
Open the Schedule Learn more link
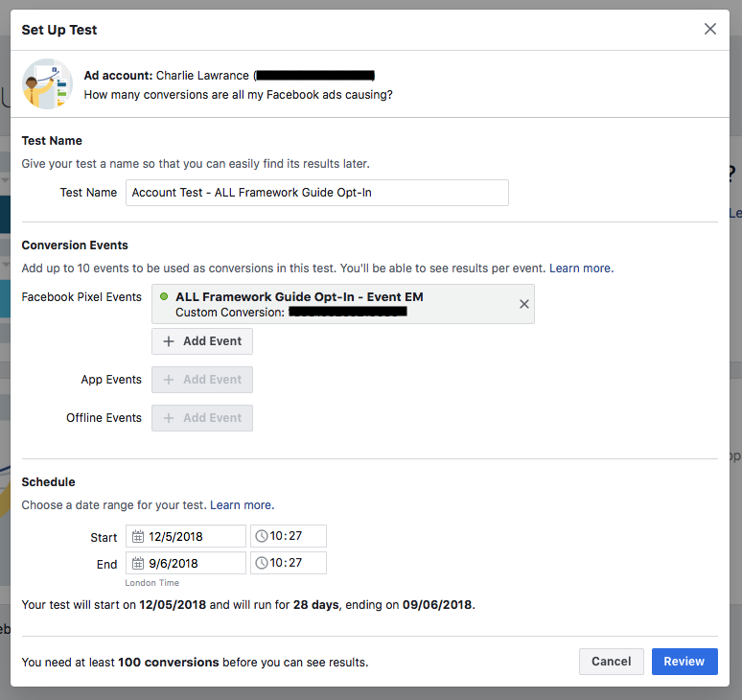242,505
